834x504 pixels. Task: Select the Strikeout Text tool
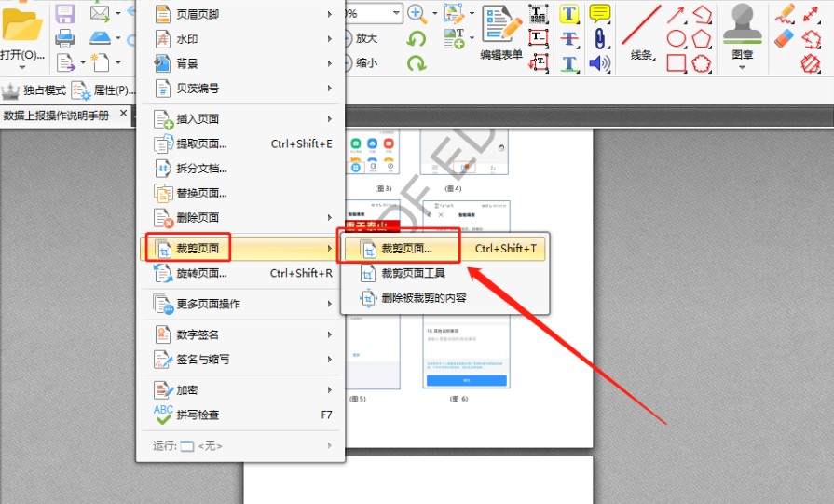pos(569,39)
